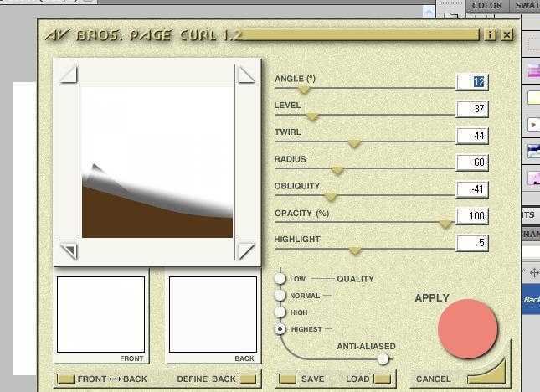This screenshot has height=392, width=540.
Task: Click the Define Back button
Action: click(248, 379)
